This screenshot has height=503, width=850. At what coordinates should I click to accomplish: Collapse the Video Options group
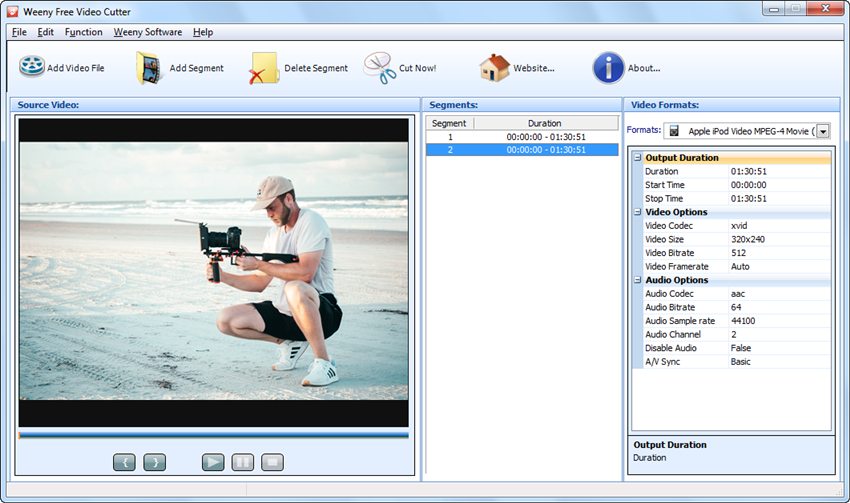pyautogui.click(x=638, y=212)
